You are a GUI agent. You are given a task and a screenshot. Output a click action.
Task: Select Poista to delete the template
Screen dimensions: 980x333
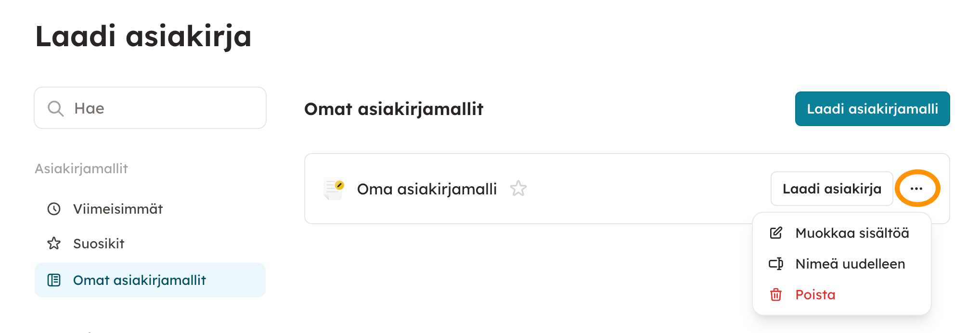tap(815, 295)
